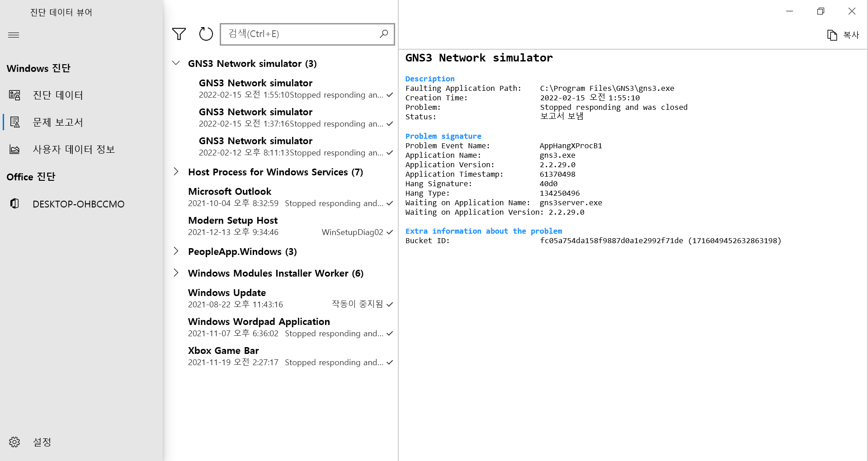Viewport: 868px width, 461px height.
Task: Select the Windows Update report
Action: [x=290, y=298]
